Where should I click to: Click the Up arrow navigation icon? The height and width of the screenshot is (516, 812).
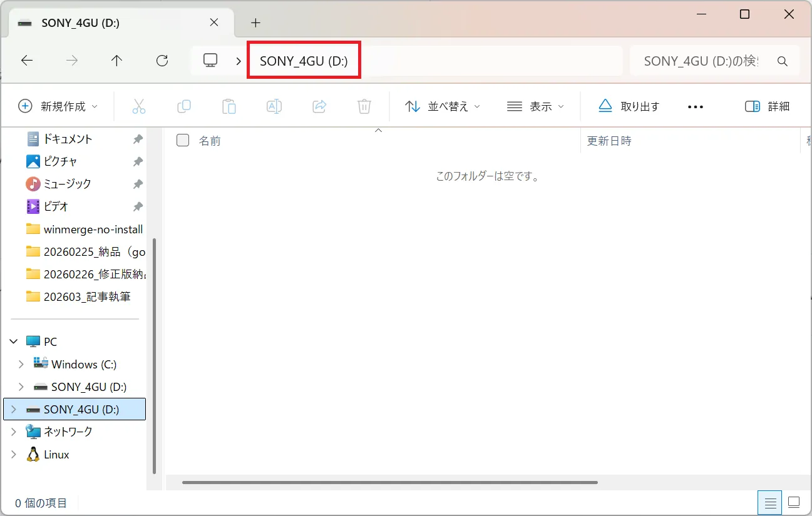pos(116,60)
